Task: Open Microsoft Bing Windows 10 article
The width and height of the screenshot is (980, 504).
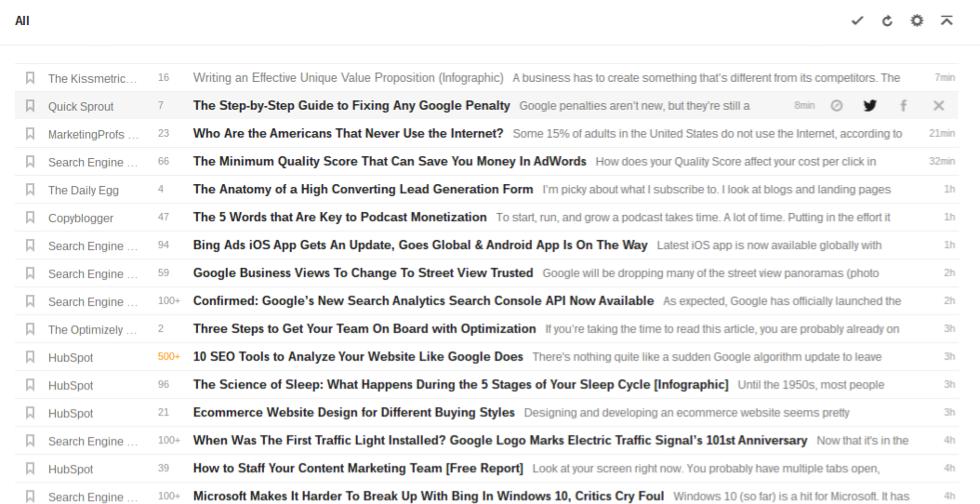Action: pyautogui.click(x=428, y=497)
